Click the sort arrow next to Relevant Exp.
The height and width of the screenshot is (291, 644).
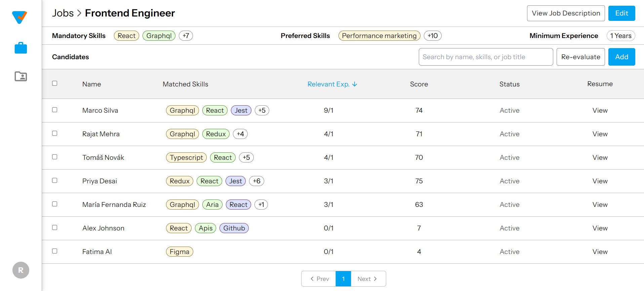click(x=355, y=84)
